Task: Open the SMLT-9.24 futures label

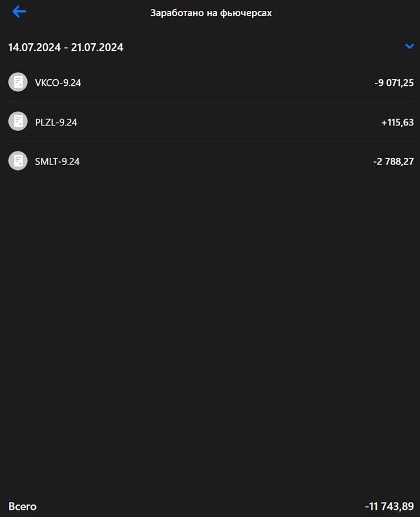Action: (x=57, y=162)
